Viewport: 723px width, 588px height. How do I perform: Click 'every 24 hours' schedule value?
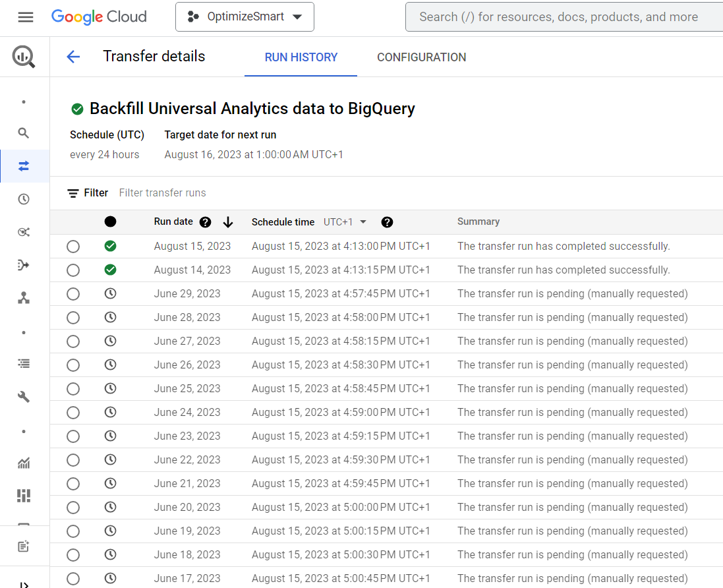tap(105, 154)
